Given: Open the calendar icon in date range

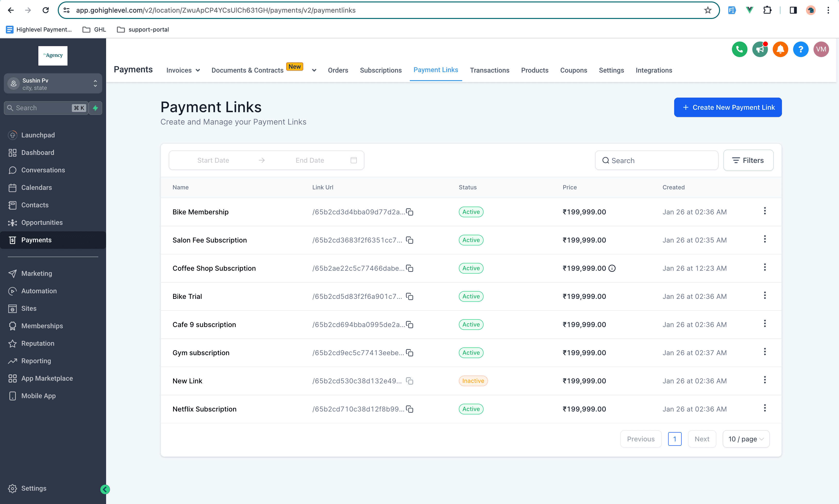Looking at the screenshot, I should 353,160.
